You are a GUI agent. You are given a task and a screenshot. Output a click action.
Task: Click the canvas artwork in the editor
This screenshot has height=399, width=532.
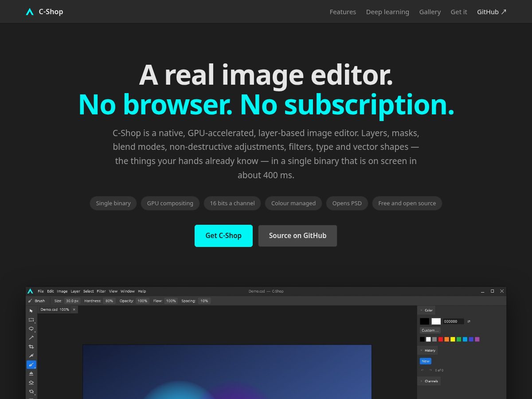227,372
